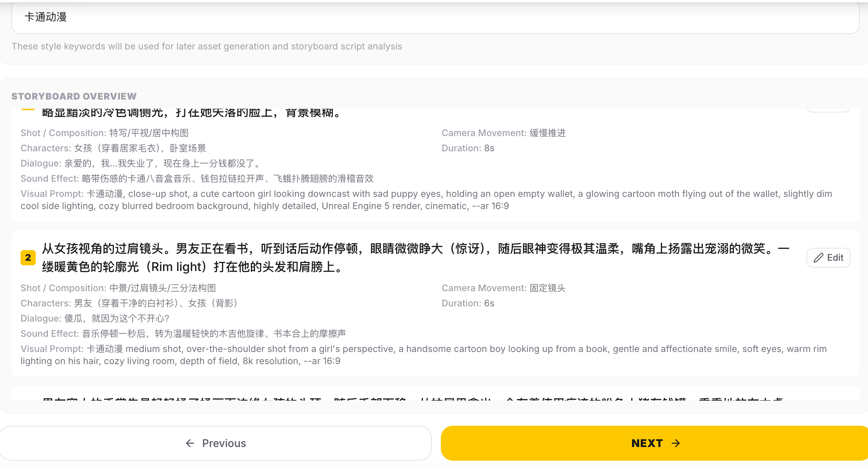Image resolution: width=868 pixels, height=466 pixels.
Task: Click the Camera Movement 缓慢推进 text
Action: pyautogui.click(x=504, y=133)
